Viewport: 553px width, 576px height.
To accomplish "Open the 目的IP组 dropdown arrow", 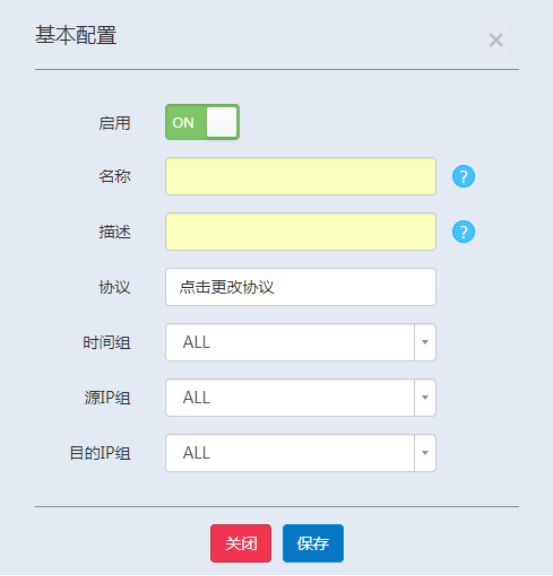I will point(425,453).
